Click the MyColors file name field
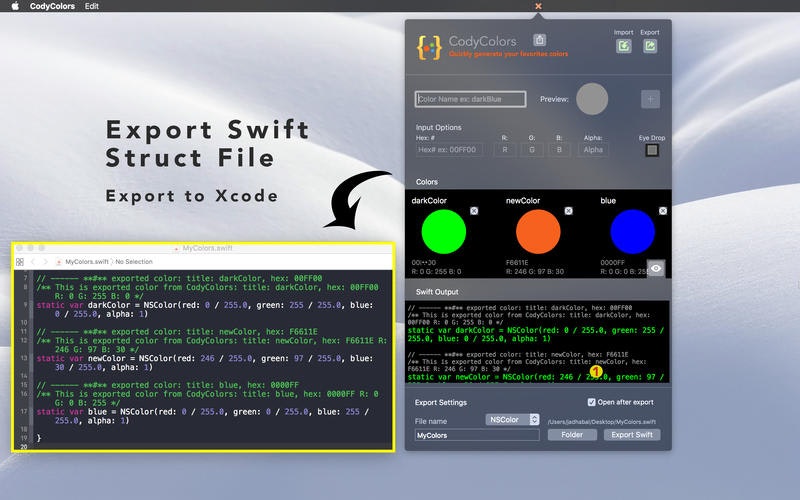800x500 pixels. pos(477,435)
